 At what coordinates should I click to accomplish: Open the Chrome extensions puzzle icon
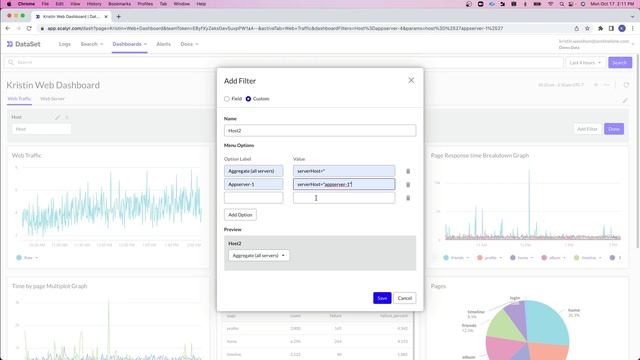point(600,28)
